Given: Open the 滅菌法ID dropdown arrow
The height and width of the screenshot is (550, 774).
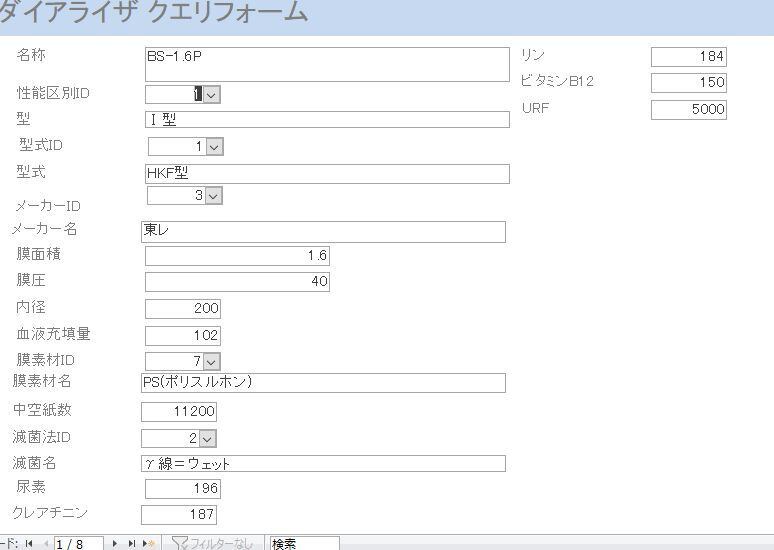Looking at the screenshot, I should coord(208,438).
